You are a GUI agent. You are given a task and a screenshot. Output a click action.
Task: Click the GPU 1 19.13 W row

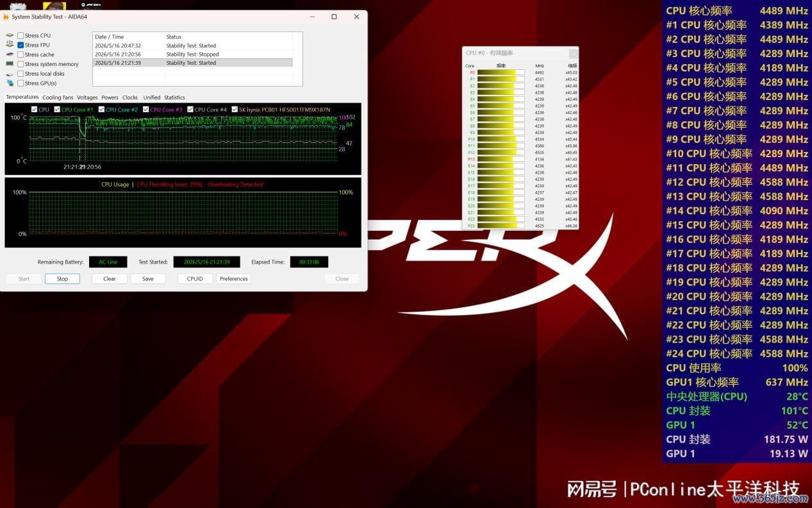click(x=737, y=453)
